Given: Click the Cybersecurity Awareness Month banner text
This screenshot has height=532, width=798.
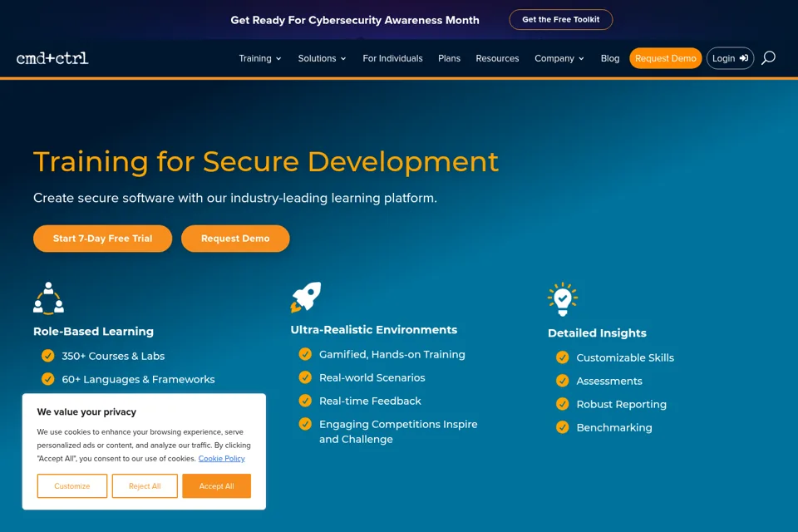Looking at the screenshot, I should tap(355, 20).
